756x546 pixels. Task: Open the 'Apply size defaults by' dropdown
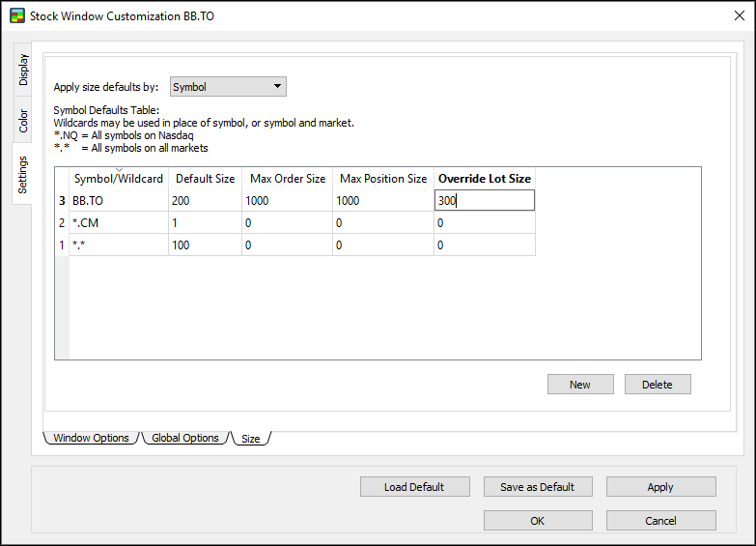(x=228, y=87)
